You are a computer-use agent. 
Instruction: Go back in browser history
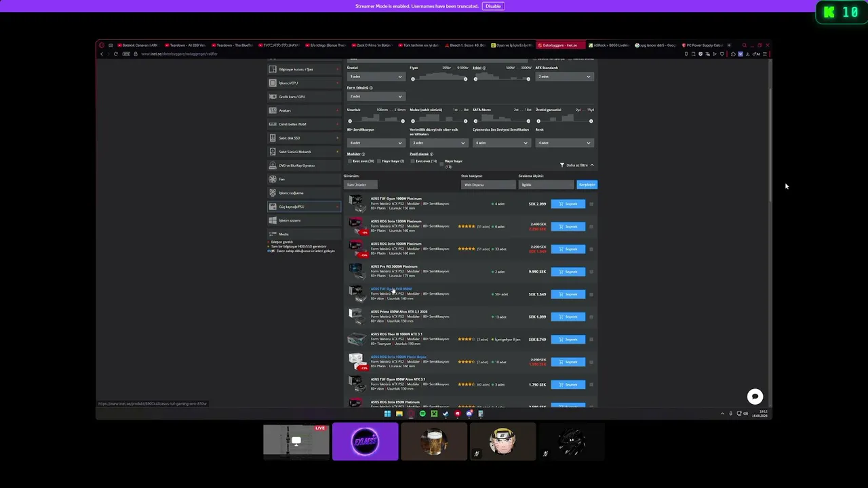[x=102, y=54]
